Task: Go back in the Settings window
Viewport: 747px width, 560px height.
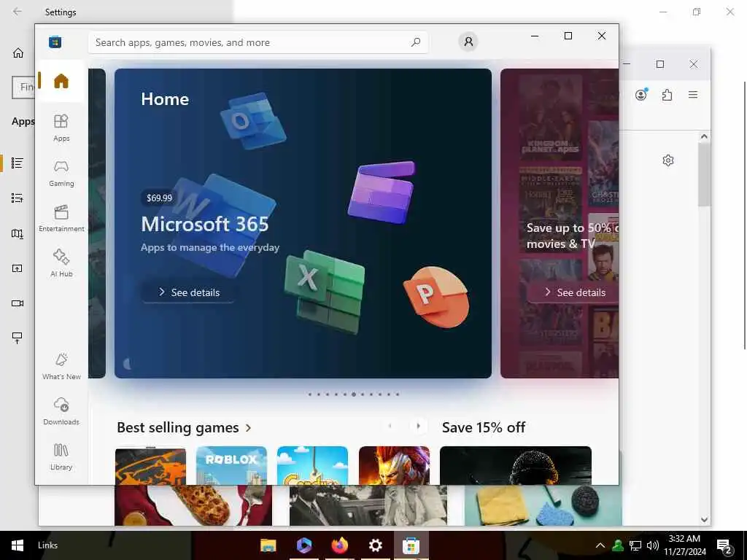Action: pyautogui.click(x=18, y=12)
